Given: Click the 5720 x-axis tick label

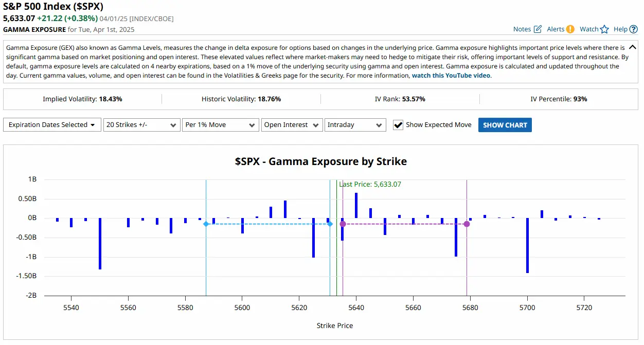Looking at the screenshot, I should [584, 307].
